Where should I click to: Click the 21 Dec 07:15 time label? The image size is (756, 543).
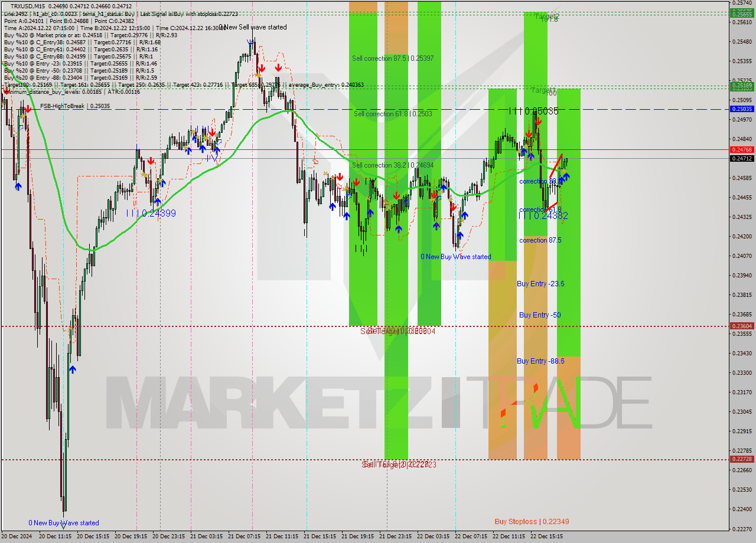coord(244,537)
